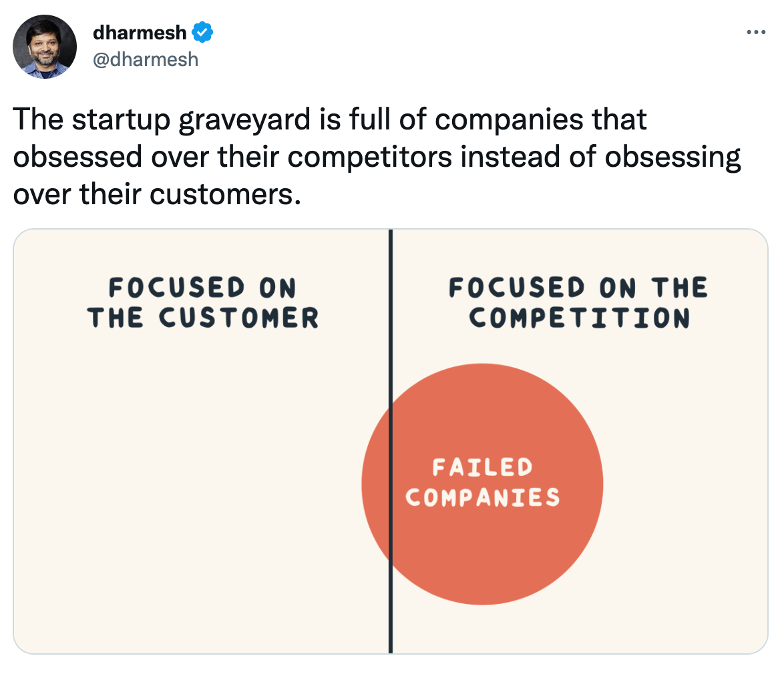Click the words 'FAILED COMPANIES' inside the circle
784x674 pixels.
click(x=482, y=482)
